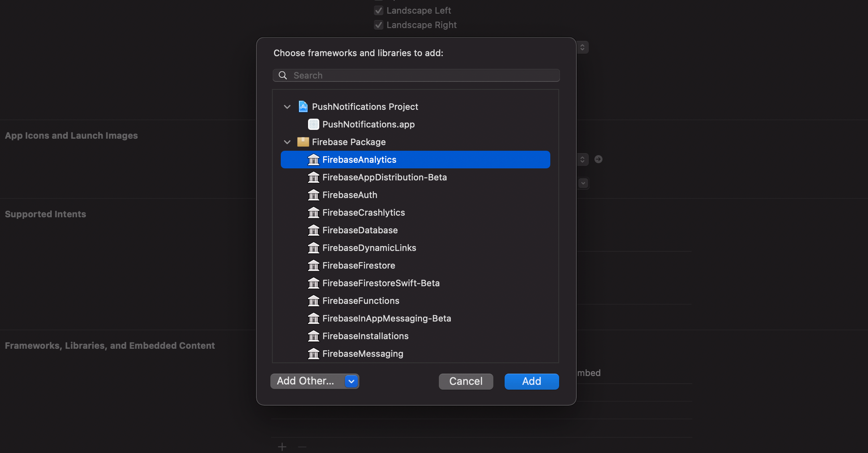
Task: Select FirebaseDynamicLinks in the list
Action: 369,248
